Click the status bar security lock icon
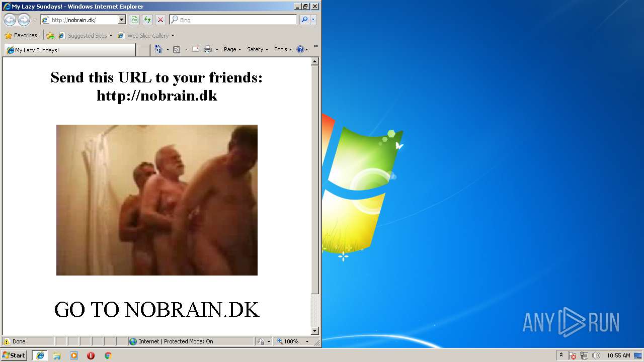Viewport: 644px width, 362px height. point(261,341)
